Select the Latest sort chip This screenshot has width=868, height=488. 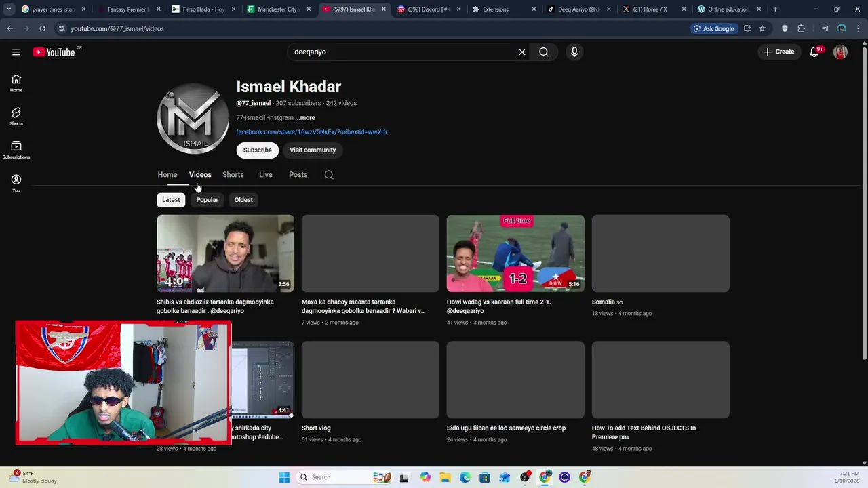[171, 200]
